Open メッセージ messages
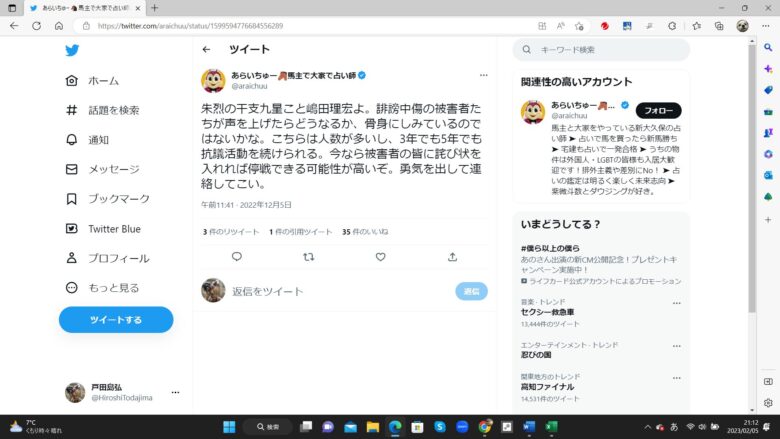The image size is (780, 439). pos(102,170)
